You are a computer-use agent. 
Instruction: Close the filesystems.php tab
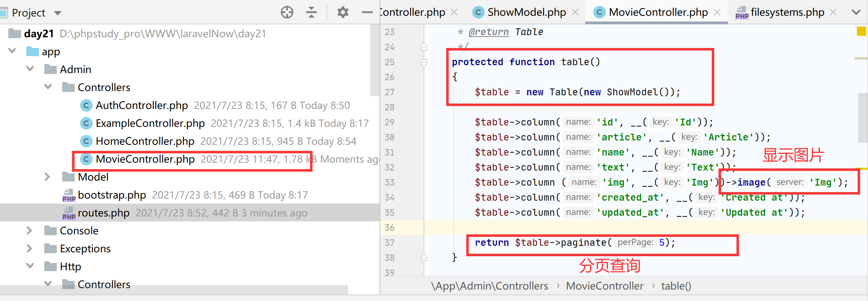pos(833,13)
